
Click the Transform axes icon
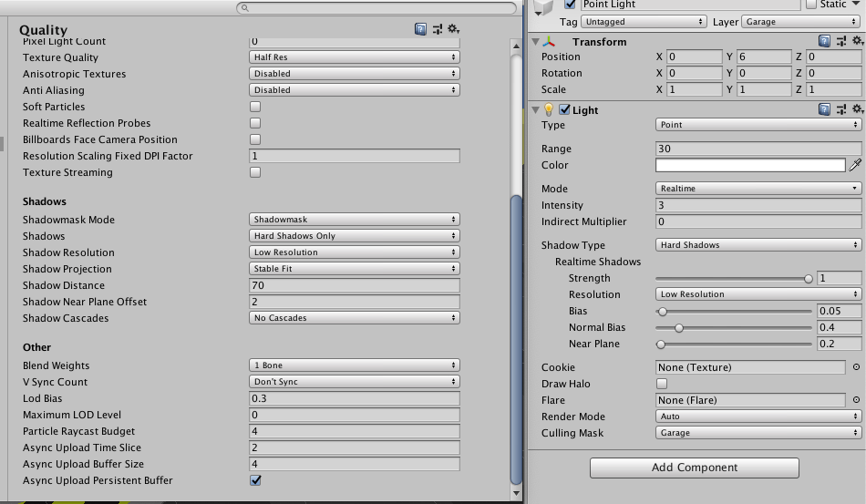point(549,41)
